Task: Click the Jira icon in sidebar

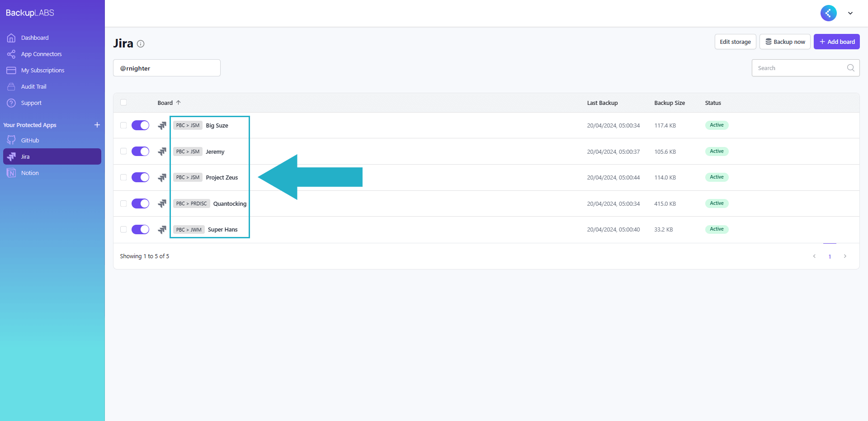Action: pyautogui.click(x=11, y=157)
